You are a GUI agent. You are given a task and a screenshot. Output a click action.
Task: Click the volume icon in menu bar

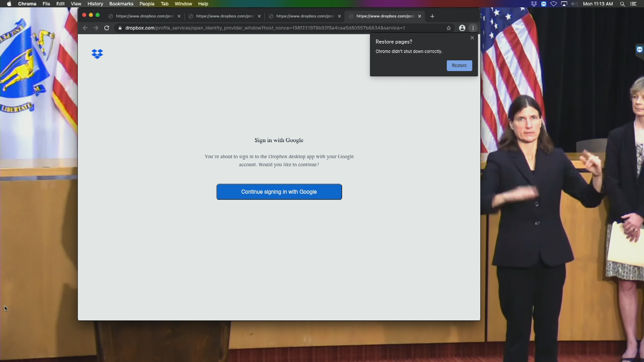point(574,4)
